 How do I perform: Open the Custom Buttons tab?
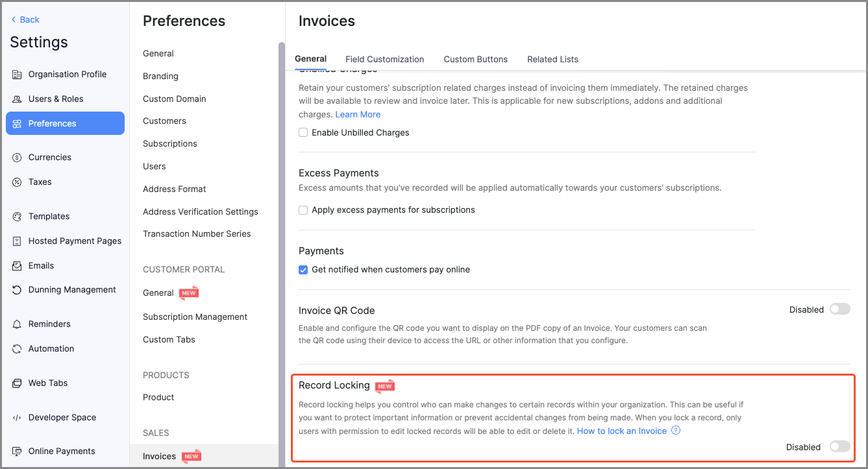(x=475, y=59)
